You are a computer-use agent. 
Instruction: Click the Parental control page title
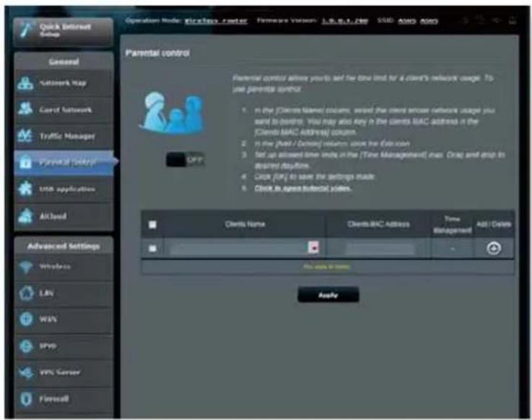157,53
